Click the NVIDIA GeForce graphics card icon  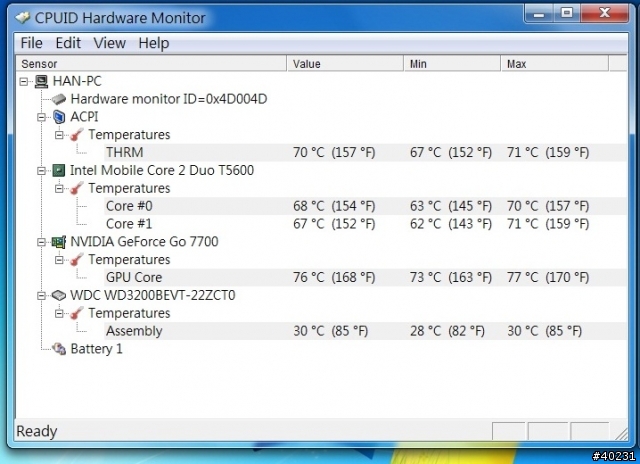pos(59,242)
